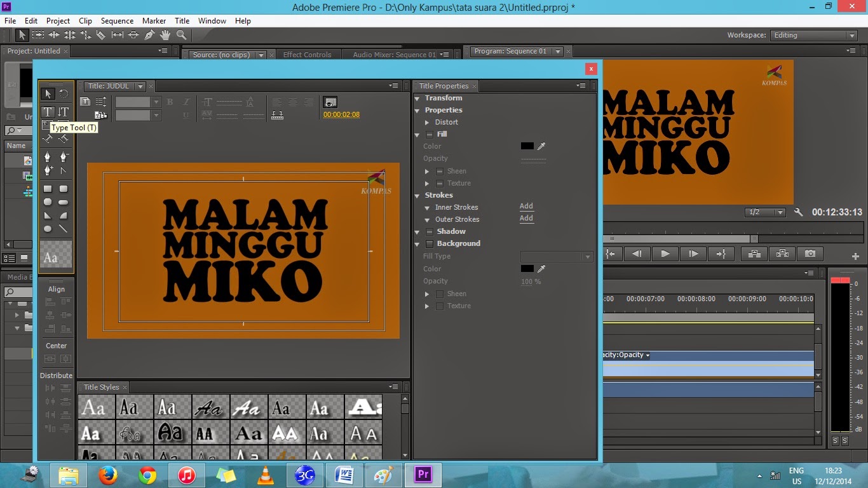
Task: Click the Fill color swatch
Action: click(527, 146)
